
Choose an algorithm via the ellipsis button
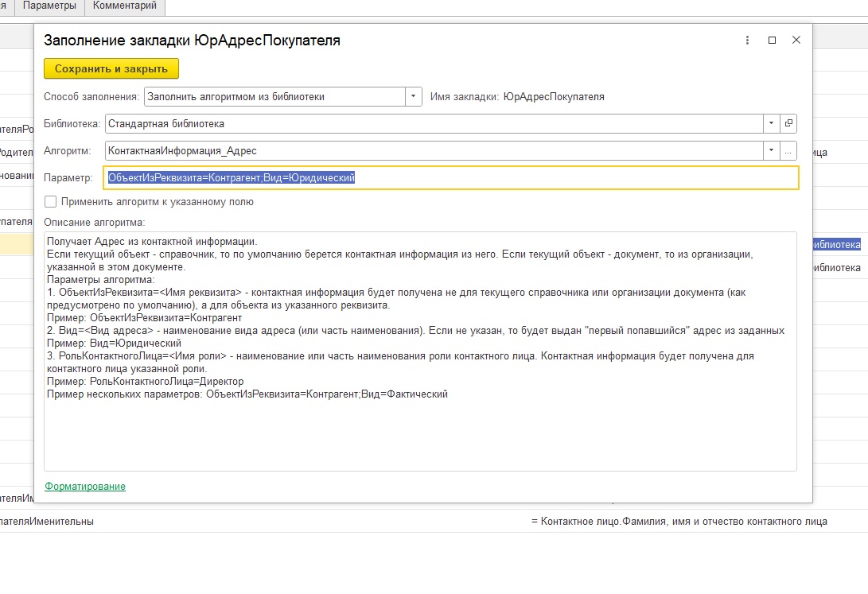tap(788, 150)
